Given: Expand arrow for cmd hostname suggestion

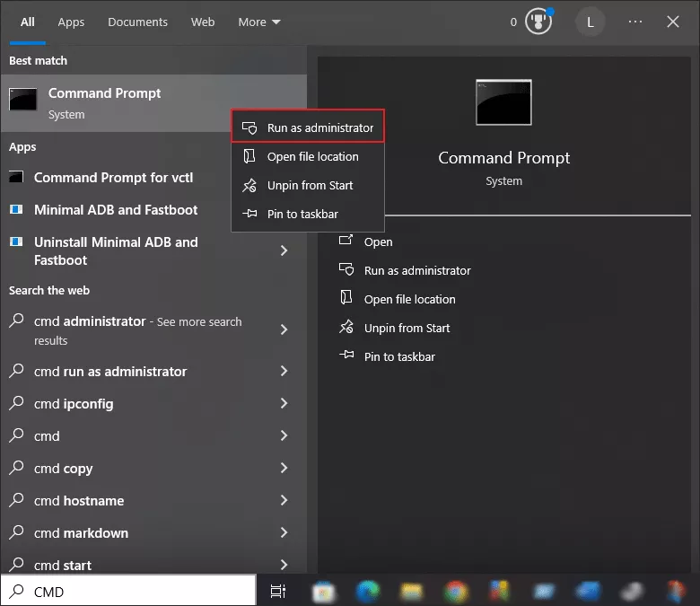Looking at the screenshot, I should pyautogui.click(x=284, y=500).
